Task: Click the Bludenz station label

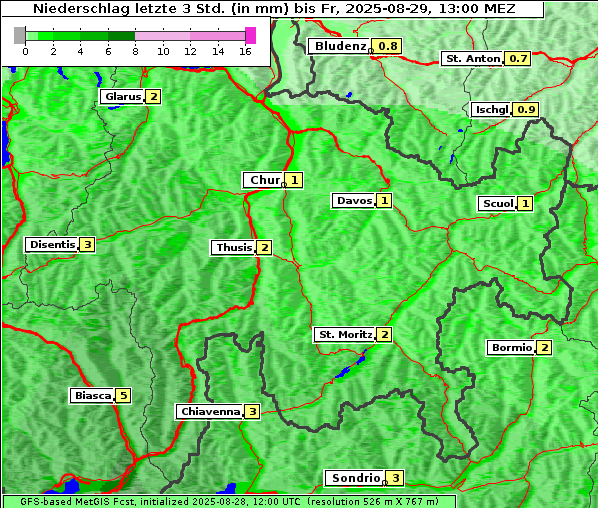Action: 339,47
